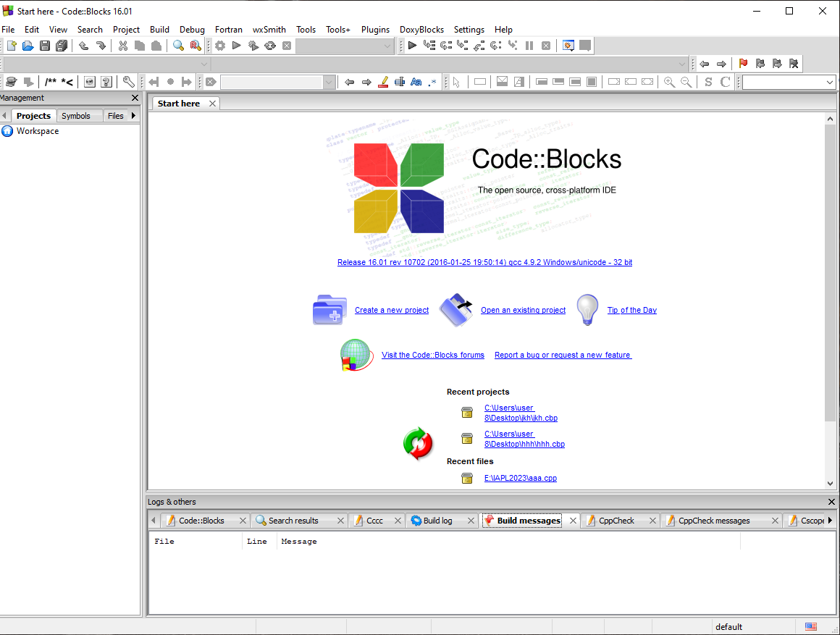This screenshot has width=840, height=635.
Task: Switch to the Symbols tab
Action: pyautogui.click(x=76, y=116)
